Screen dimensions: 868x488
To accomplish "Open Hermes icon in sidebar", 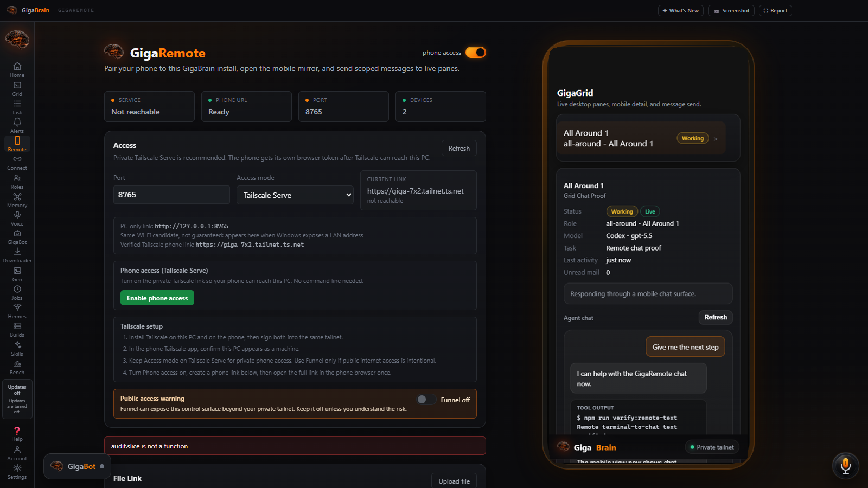I will click(x=17, y=311).
